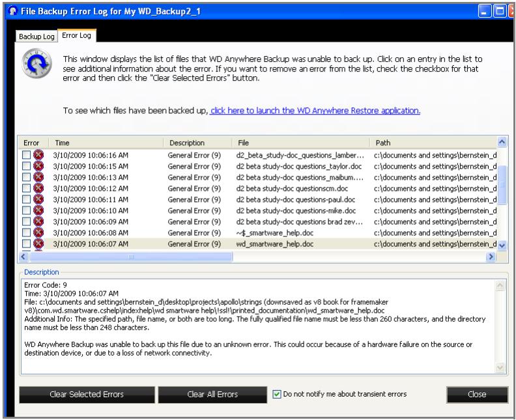The height and width of the screenshot is (420, 516).
Task: Click General Error (9) in 10:06:10 AM row
Action: [194, 210]
